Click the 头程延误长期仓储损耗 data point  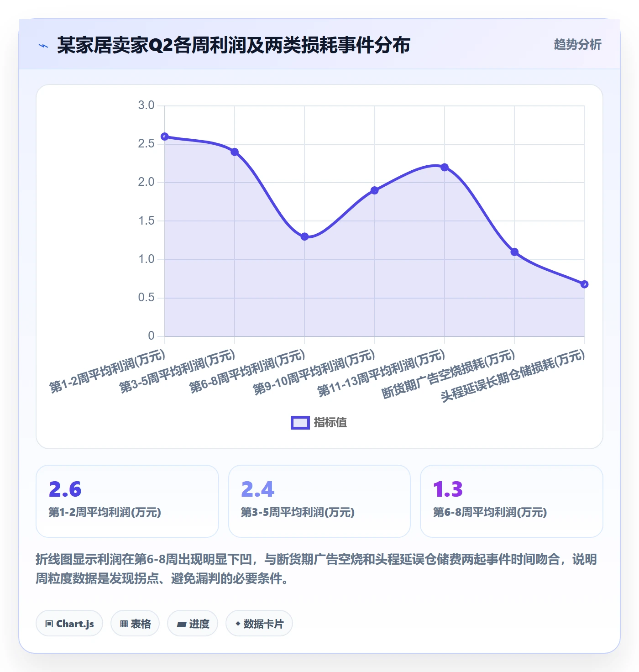coord(584,284)
